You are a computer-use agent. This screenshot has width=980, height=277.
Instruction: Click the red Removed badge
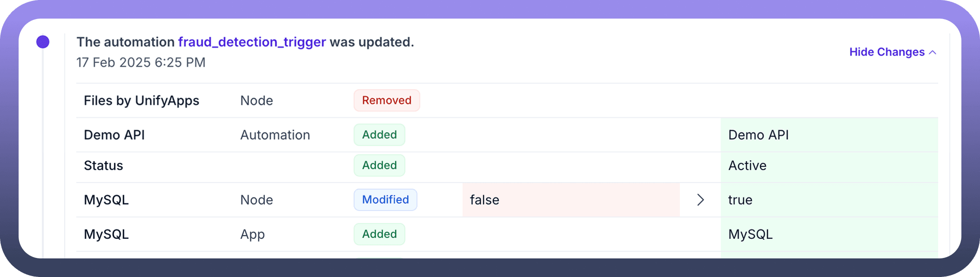tap(387, 100)
